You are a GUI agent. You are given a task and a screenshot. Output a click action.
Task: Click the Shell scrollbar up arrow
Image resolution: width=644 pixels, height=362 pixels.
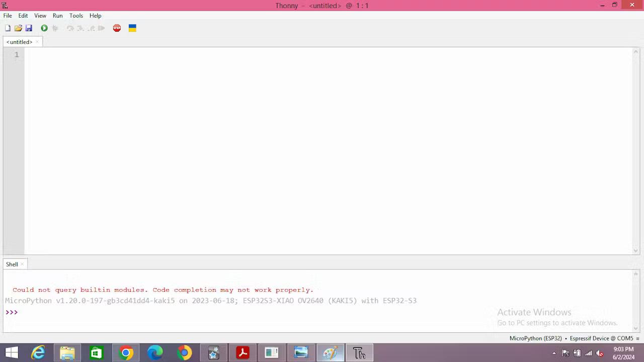635,274
